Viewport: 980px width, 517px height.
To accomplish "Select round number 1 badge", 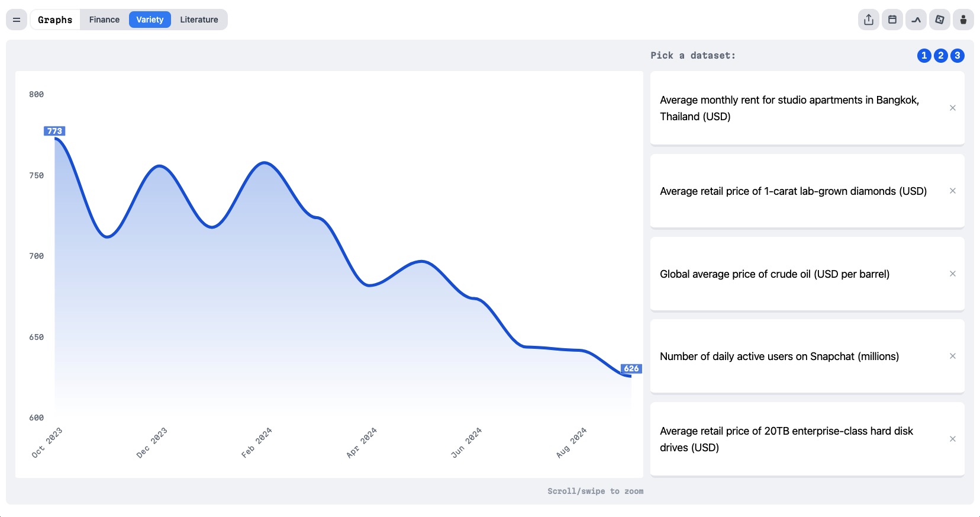I will pos(924,56).
